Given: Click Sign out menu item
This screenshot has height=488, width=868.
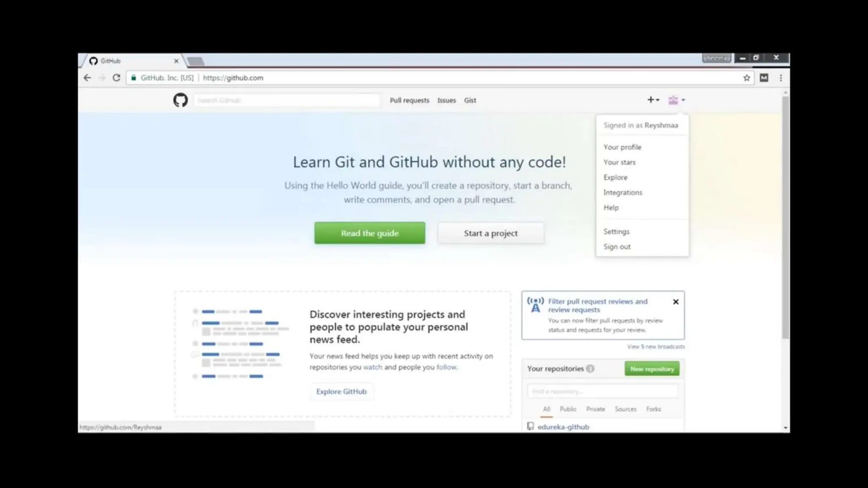Looking at the screenshot, I should coord(617,247).
